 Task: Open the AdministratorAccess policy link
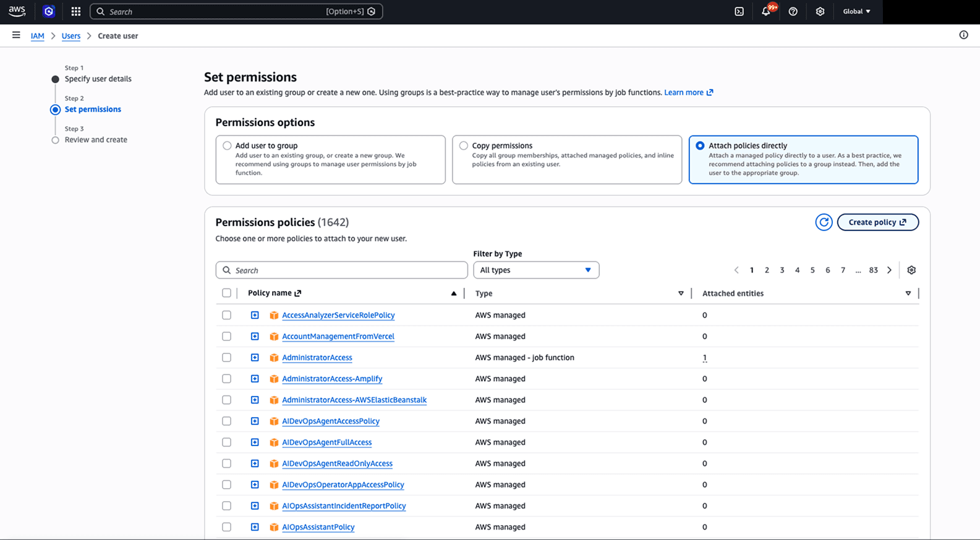coord(317,358)
